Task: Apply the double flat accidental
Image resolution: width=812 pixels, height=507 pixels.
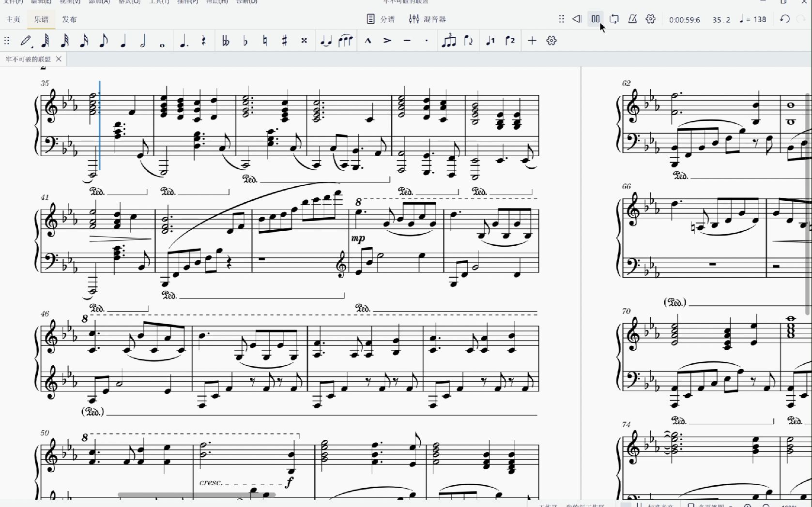Action: (226, 41)
